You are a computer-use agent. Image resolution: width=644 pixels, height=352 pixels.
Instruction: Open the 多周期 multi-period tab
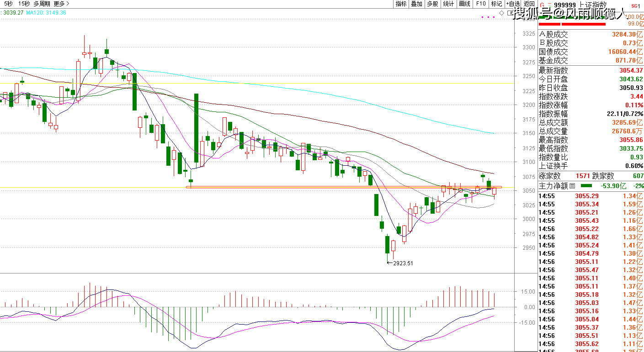coord(42,4)
